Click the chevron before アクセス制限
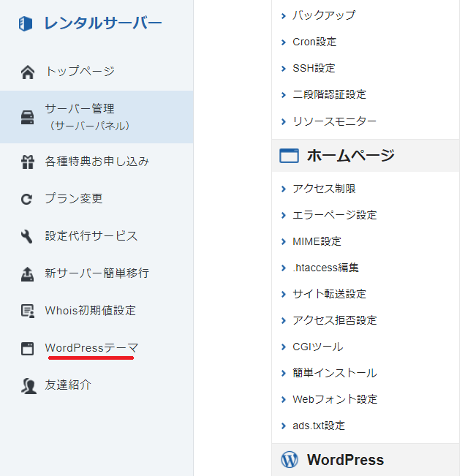The height and width of the screenshot is (476, 465). [284, 189]
